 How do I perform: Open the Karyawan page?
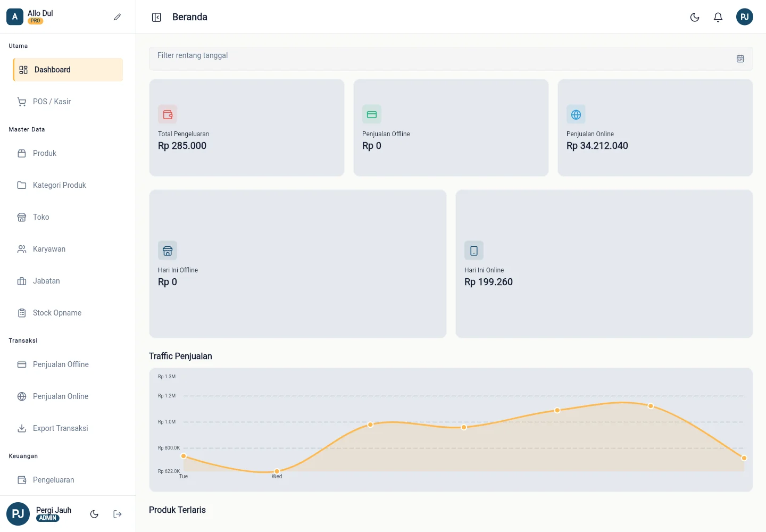[68, 249]
